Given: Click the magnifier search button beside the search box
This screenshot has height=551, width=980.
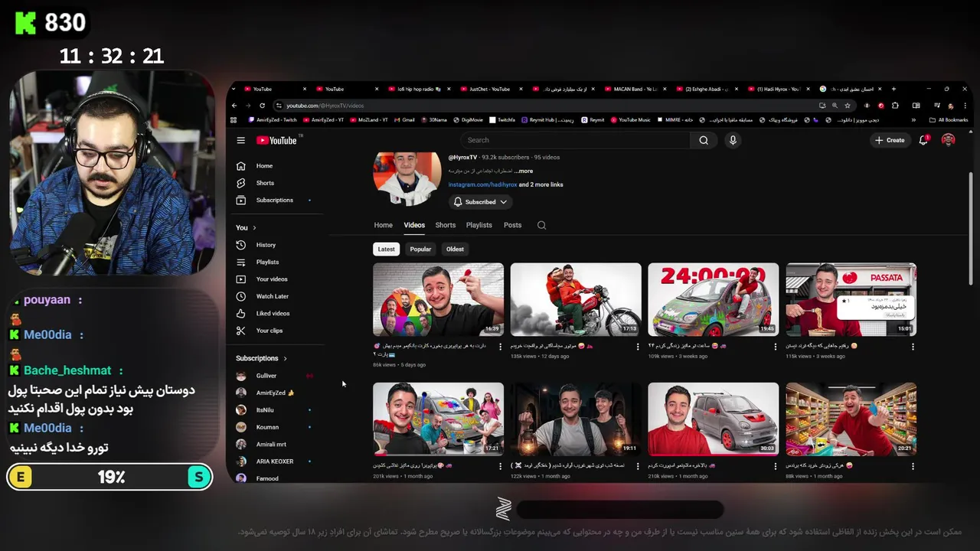Looking at the screenshot, I should (704, 140).
